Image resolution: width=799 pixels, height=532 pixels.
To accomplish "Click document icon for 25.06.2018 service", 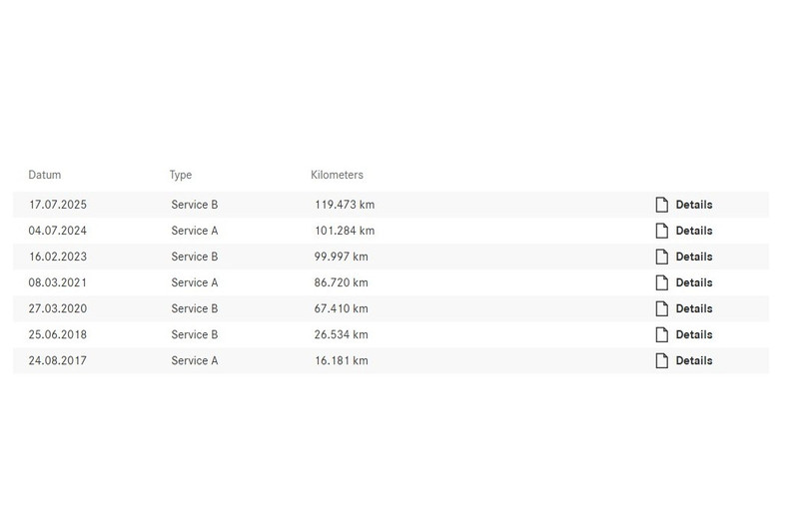I will point(661,334).
